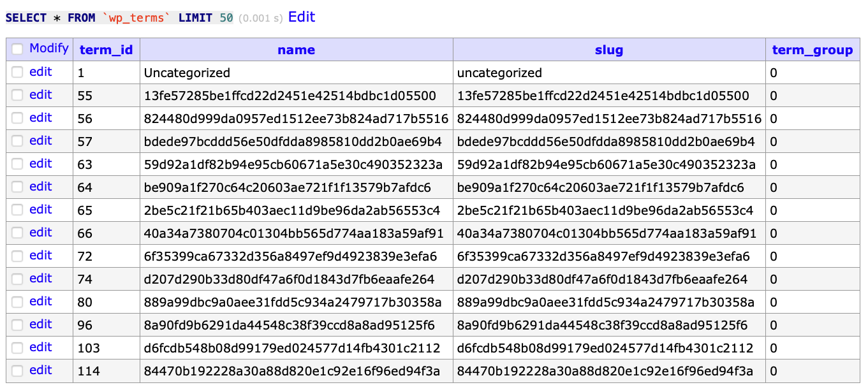Sort rows by the name column
The height and width of the screenshot is (392, 868).
[295, 49]
